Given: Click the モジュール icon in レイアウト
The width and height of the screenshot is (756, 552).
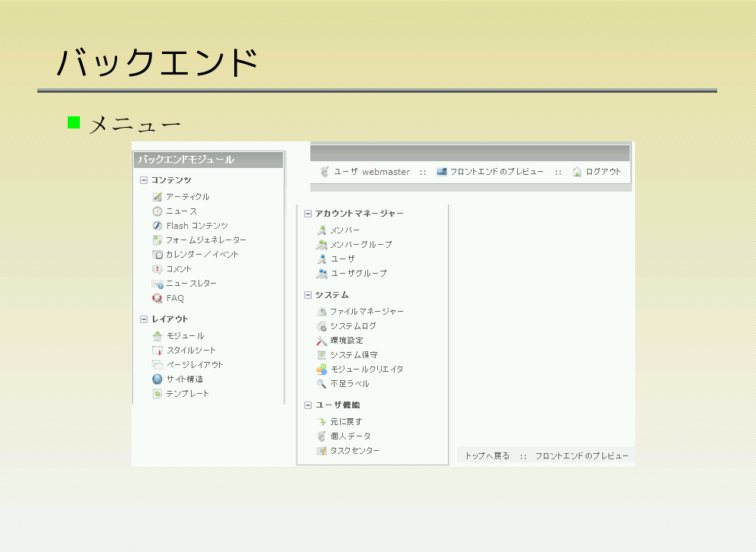Looking at the screenshot, I should (157, 336).
